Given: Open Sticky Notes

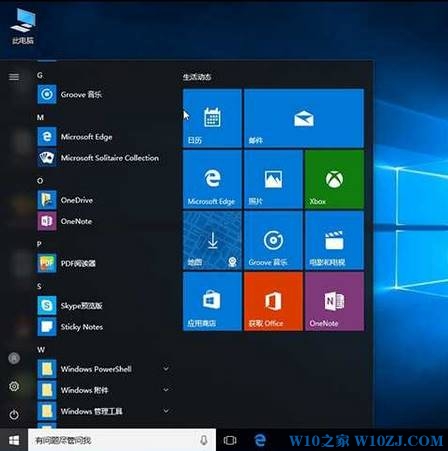Looking at the screenshot, I should click(x=103, y=327).
